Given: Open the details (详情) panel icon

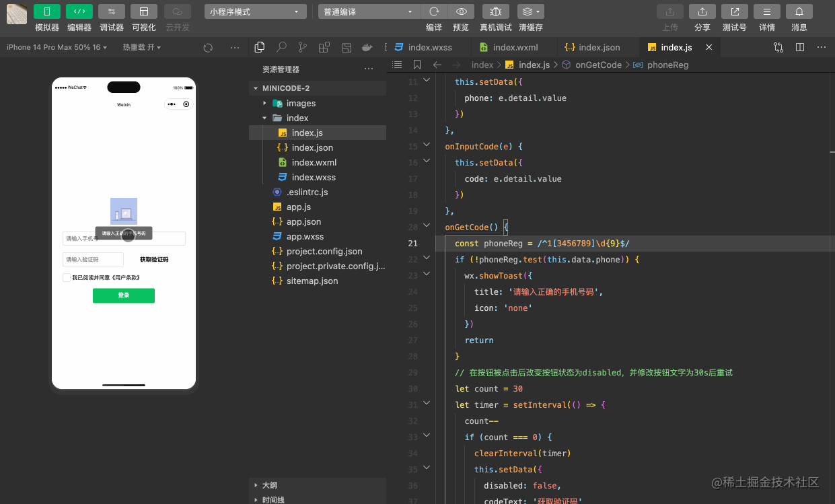Looking at the screenshot, I should (767, 12).
